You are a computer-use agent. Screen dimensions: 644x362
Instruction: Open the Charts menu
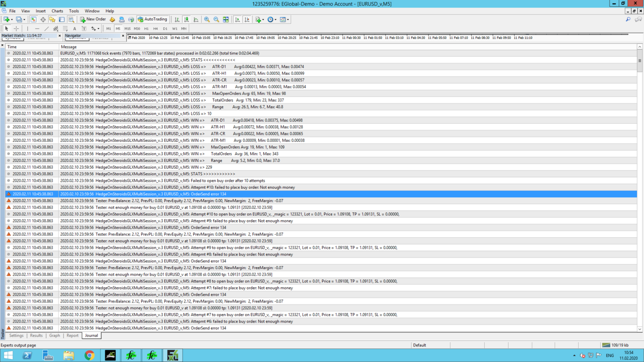pyautogui.click(x=57, y=11)
